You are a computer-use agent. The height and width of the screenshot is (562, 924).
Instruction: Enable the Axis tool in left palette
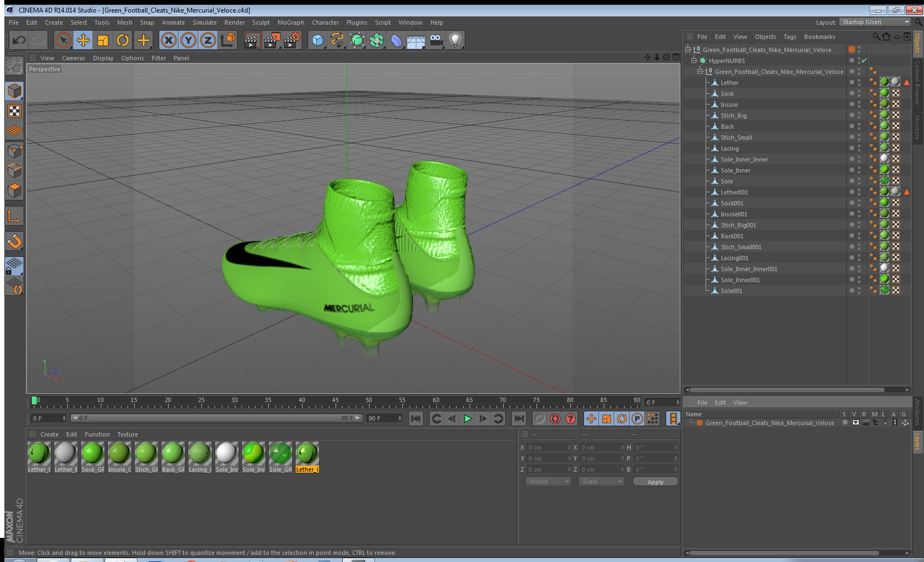tap(14, 216)
